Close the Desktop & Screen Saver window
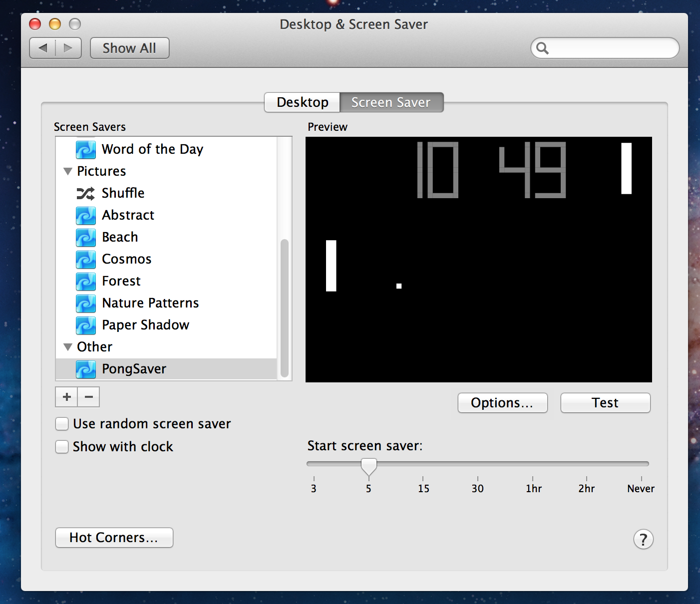Screen dimensions: 700x604 pos(35,24)
